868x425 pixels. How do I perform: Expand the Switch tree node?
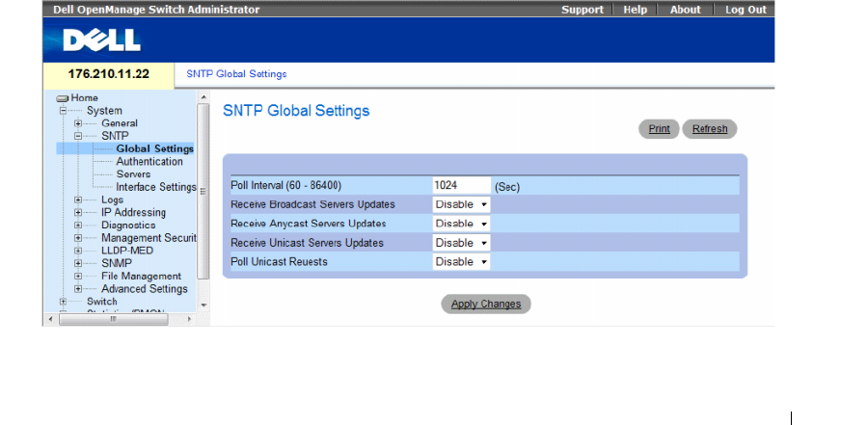coord(63,302)
